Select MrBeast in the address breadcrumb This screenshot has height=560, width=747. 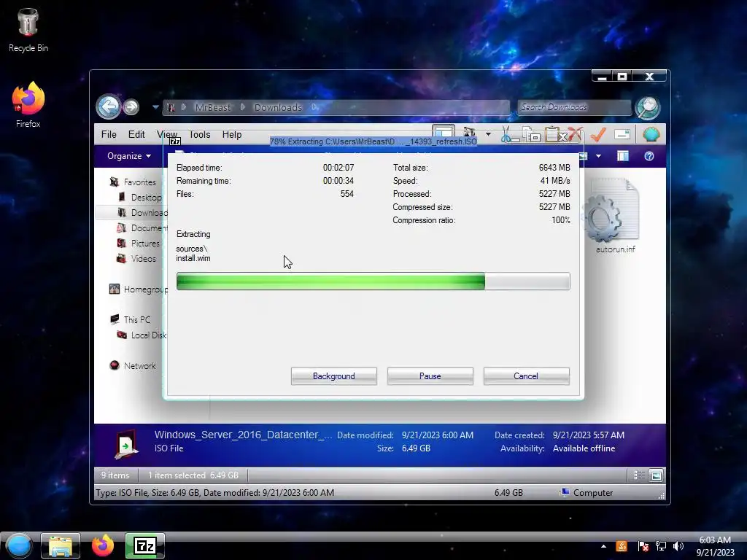[x=213, y=108]
